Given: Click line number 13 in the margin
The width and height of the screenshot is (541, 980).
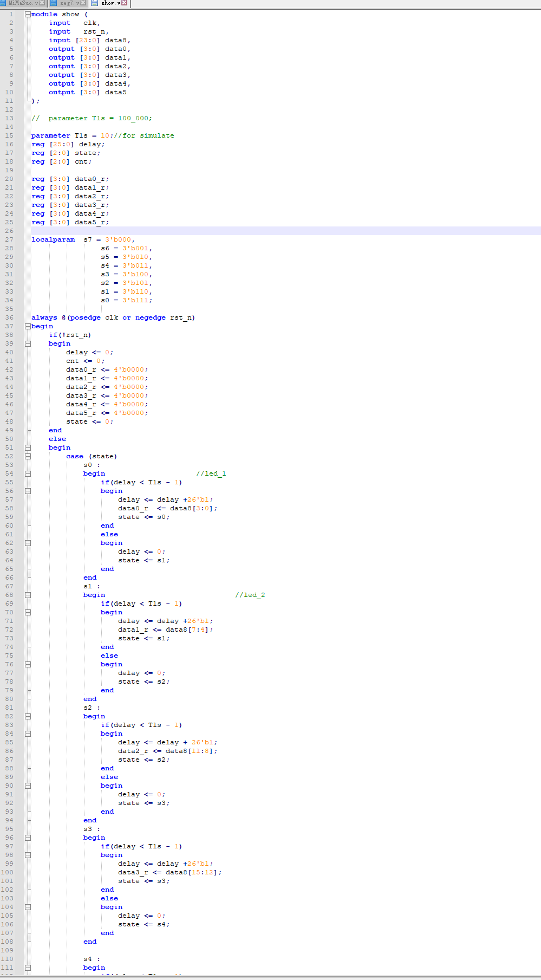Looking at the screenshot, I should tap(9, 118).
